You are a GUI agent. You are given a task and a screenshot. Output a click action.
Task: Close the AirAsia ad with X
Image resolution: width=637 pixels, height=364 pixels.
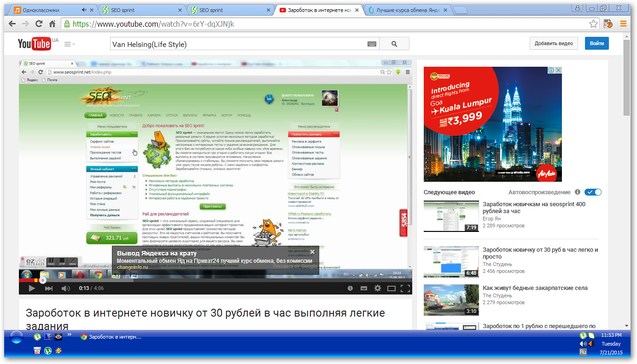[x=558, y=70]
